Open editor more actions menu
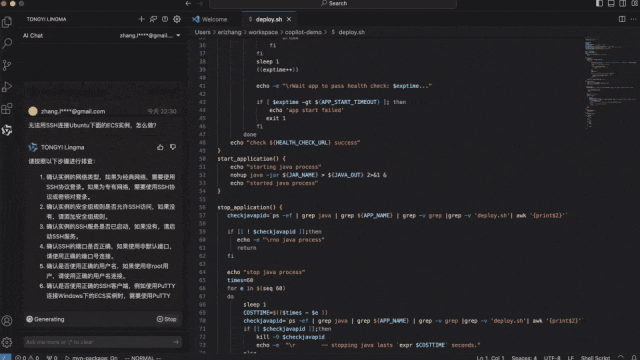This screenshot has width=640, height=360. [633, 19]
